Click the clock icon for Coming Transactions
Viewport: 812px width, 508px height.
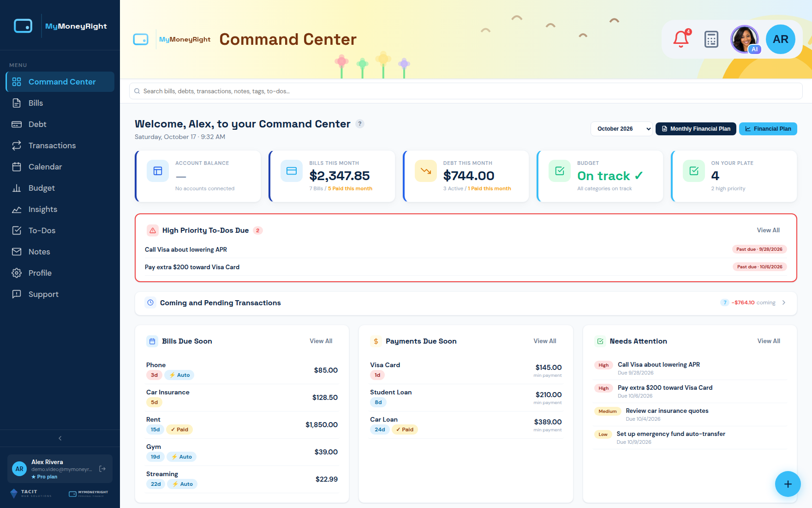pyautogui.click(x=150, y=302)
